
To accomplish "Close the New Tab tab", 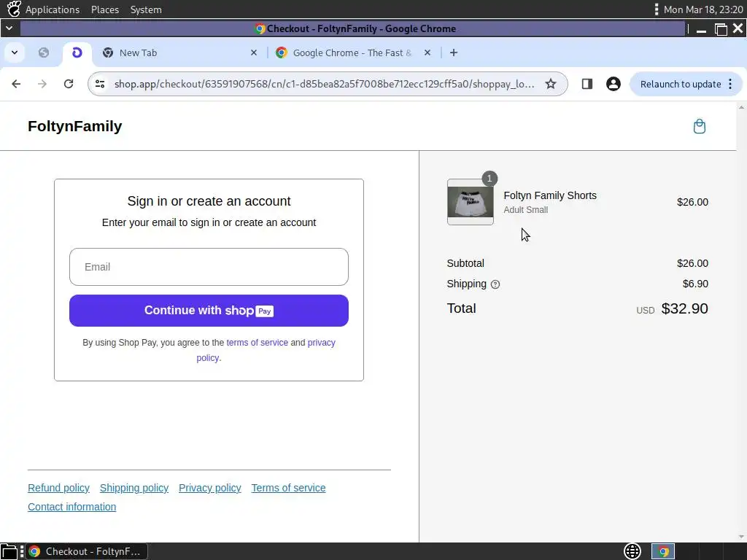I will (253, 52).
